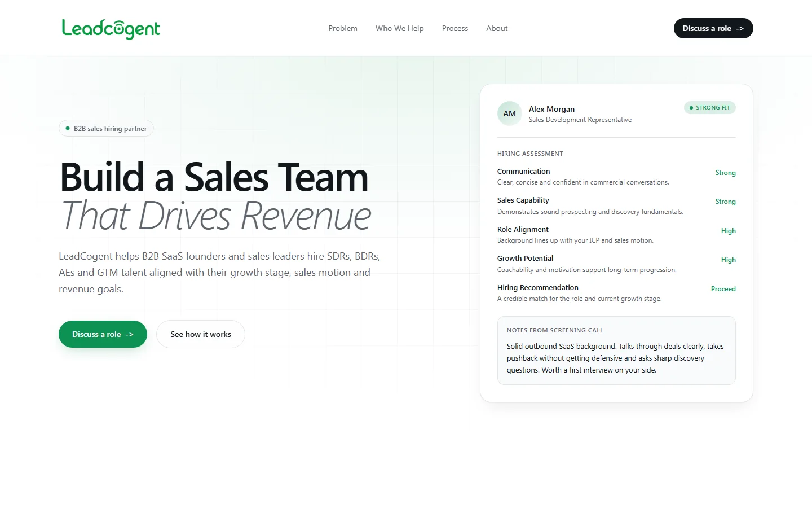Click the Hiring Assessment heading

coord(530,154)
